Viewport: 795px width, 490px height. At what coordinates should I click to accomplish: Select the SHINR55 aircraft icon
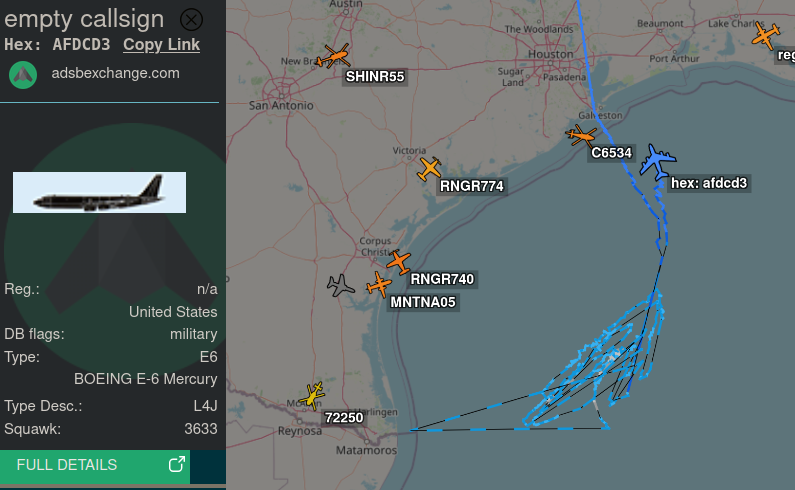point(334,56)
